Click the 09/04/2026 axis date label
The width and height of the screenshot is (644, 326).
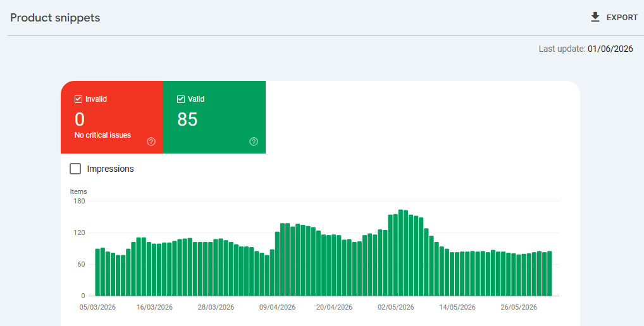[x=277, y=307]
